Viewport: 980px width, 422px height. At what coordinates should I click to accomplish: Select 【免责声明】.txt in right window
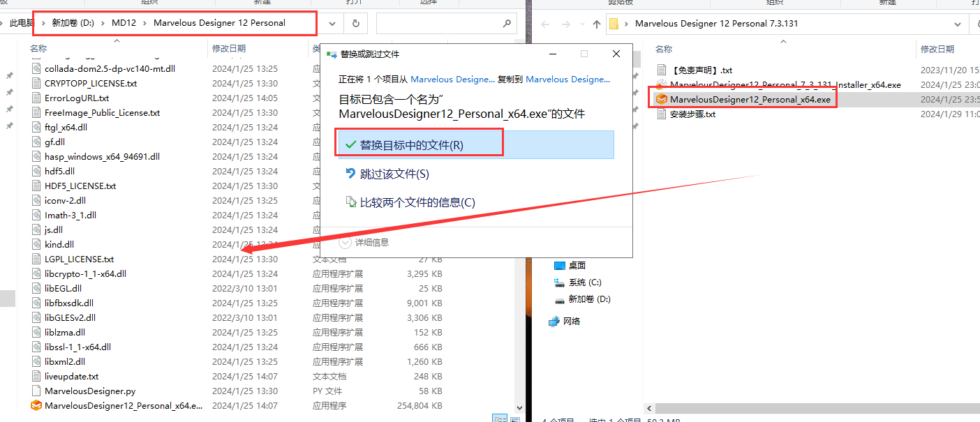[x=701, y=70]
